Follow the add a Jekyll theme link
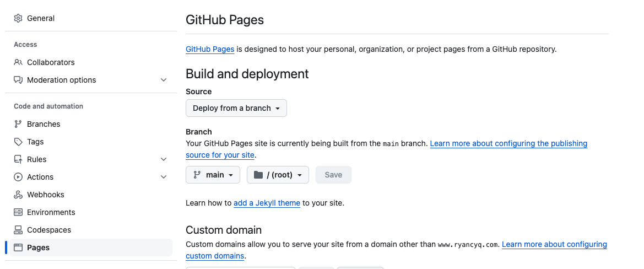644x269 pixels. tap(267, 203)
